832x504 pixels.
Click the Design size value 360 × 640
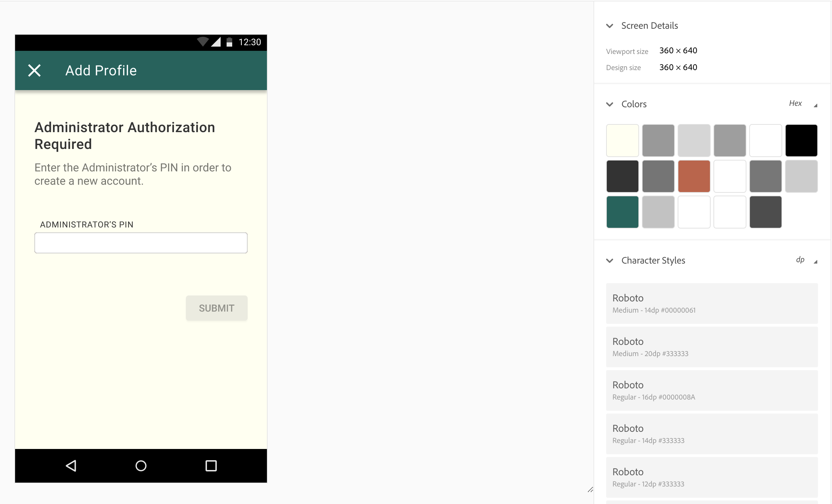[678, 67]
